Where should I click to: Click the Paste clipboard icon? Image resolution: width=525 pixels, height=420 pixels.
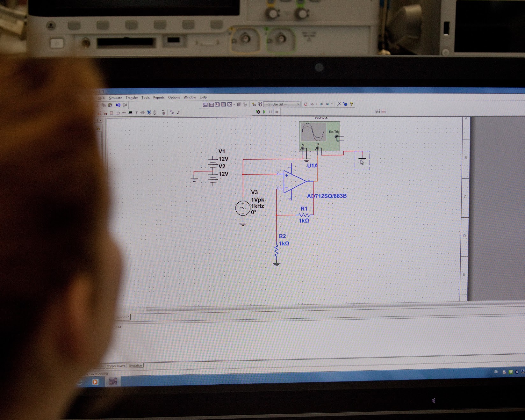click(110, 105)
